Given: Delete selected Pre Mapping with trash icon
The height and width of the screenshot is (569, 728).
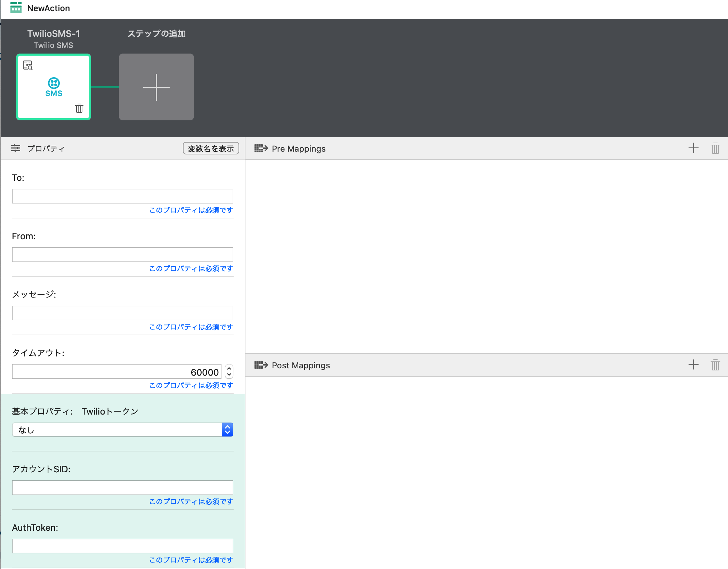Looking at the screenshot, I should (715, 148).
